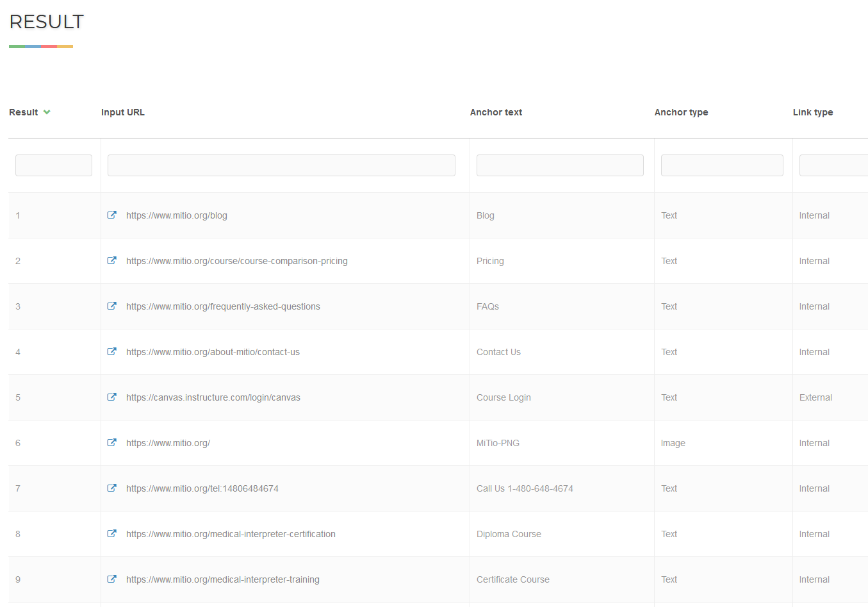Select 'Internal' link type in Pricing row
This screenshot has width=868, height=607.
point(814,261)
